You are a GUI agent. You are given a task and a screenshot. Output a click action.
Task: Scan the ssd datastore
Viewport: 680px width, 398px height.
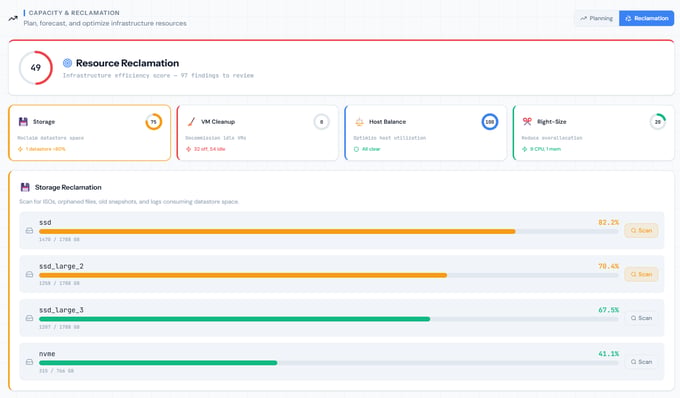pos(641,231)
